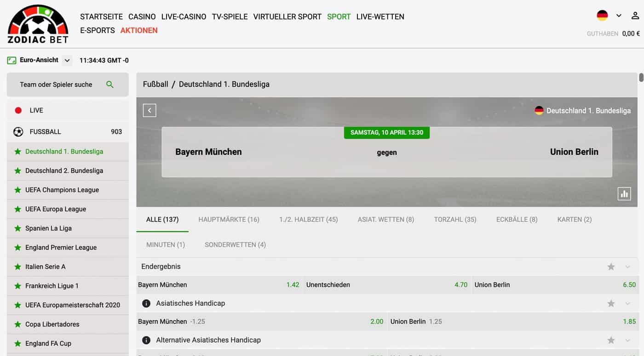Open AKTIONEN promotions link
Screen dimensions: 644x356
pyautogui.click(x=139, y=30)
